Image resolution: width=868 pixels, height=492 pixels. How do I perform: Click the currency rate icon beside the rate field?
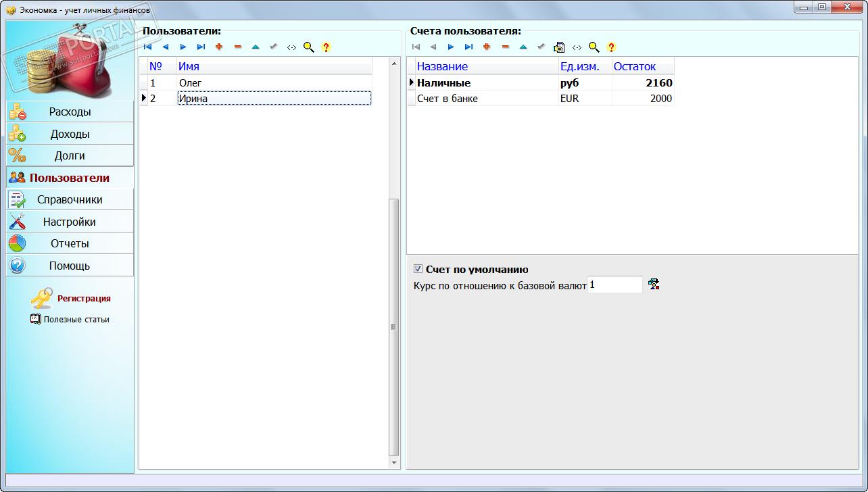(654, 285)
